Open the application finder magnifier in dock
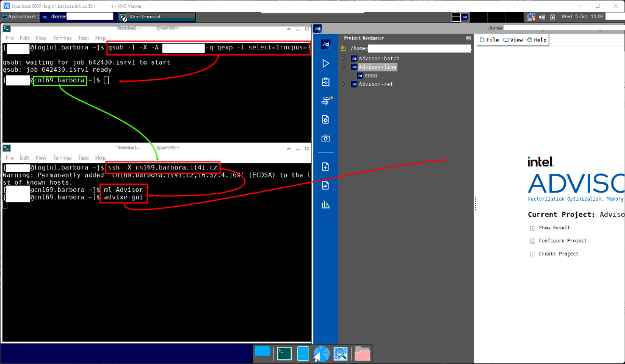 point(340,353)
